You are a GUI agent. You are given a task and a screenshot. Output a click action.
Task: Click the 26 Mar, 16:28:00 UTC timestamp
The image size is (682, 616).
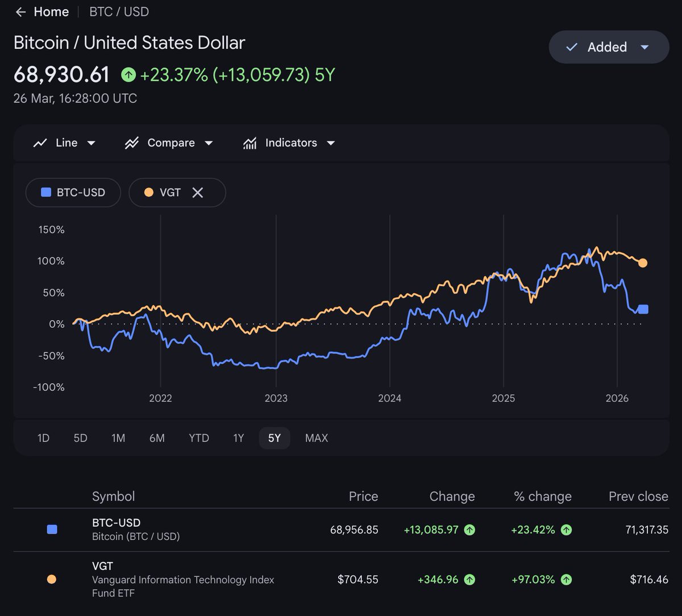tap(75, 98)
